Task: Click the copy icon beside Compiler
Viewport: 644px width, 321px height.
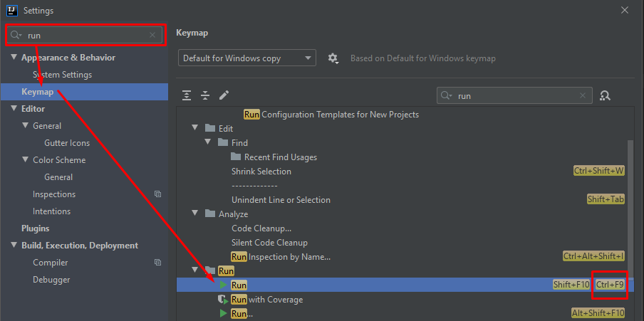Action: pos(158,263)
